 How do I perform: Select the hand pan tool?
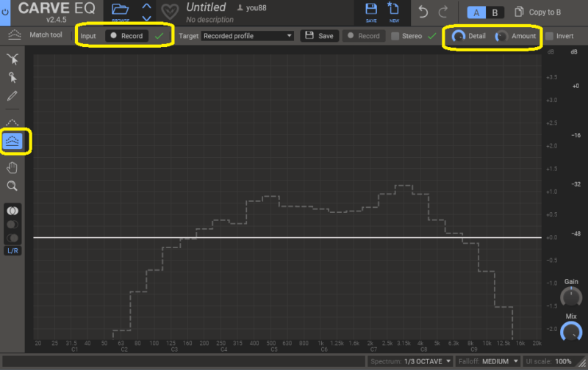(12, 168)
